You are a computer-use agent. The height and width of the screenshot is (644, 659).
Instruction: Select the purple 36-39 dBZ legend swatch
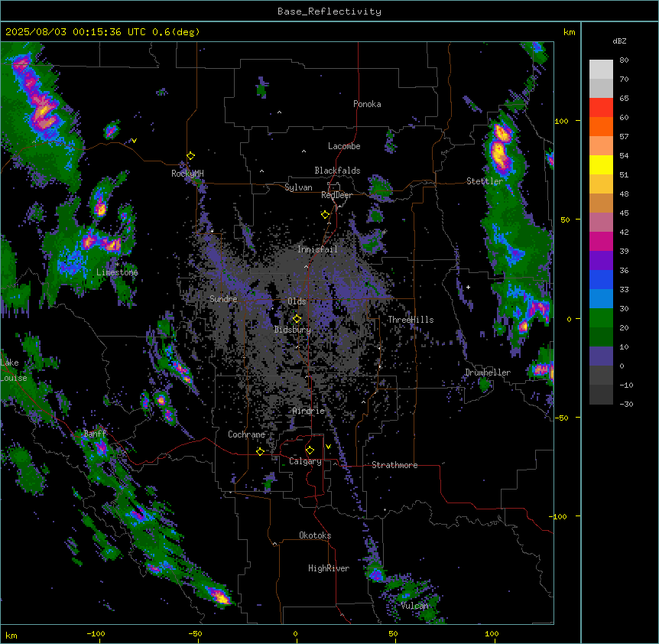click(x=601, y=261)
